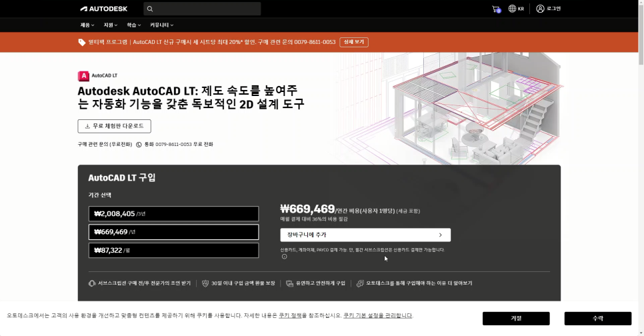Viewport: 644px width, 336px height.
Task: Click the 거절 cookie button
Action: tap(516, 319)
